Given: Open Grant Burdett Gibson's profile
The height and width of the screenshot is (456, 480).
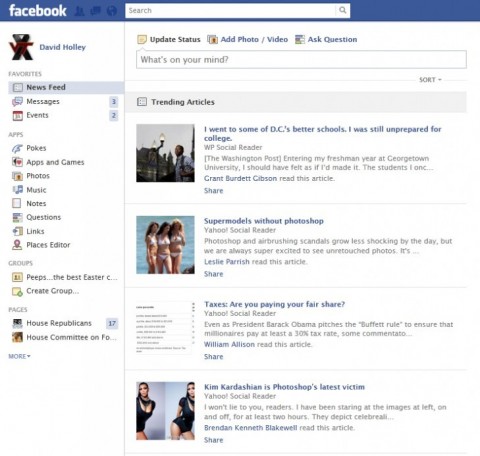Looking at the screenshot, I should point(240,178).
